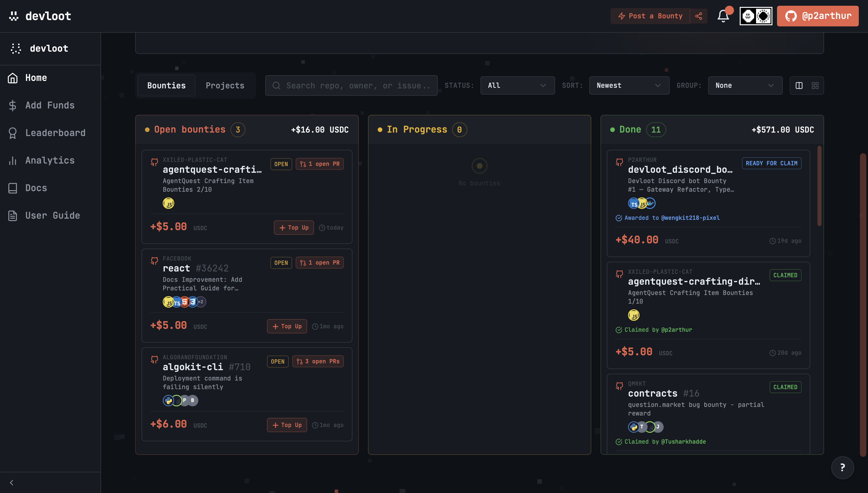Click the GitHub icon on react card

[x=154, y=261]
